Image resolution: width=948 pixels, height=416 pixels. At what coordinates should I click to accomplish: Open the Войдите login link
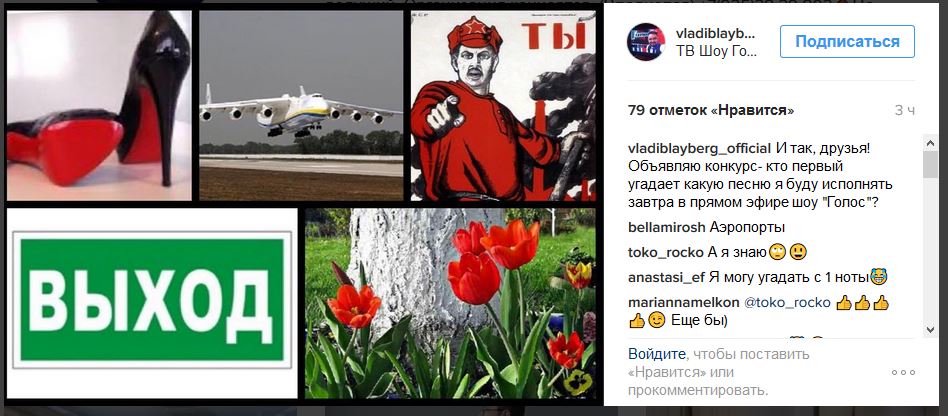pyautogui.click(x=657, y=354)
